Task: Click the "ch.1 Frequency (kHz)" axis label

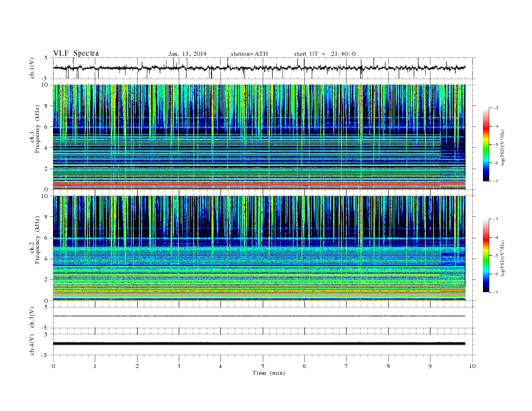Action: (x=36, y=129)
